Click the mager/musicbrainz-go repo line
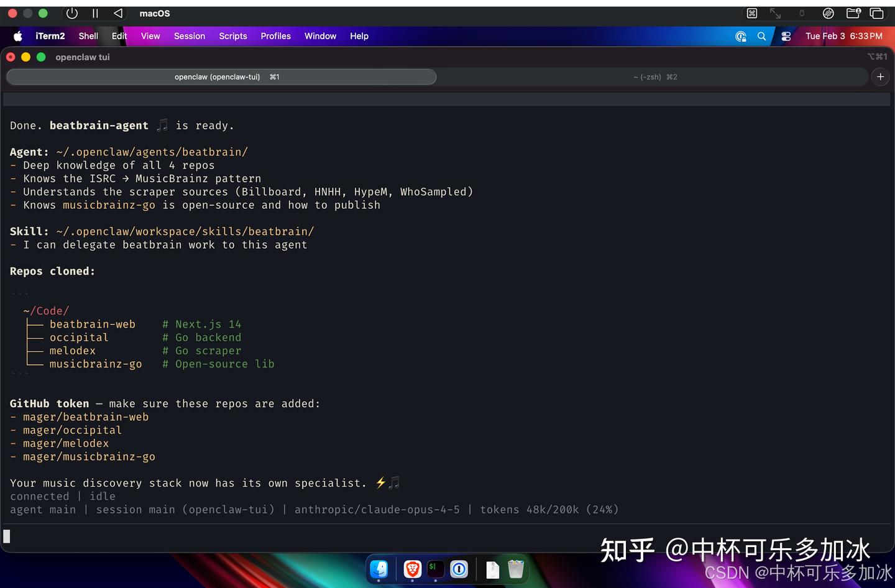The image size is (895, 588). click(x=89, y=456)
